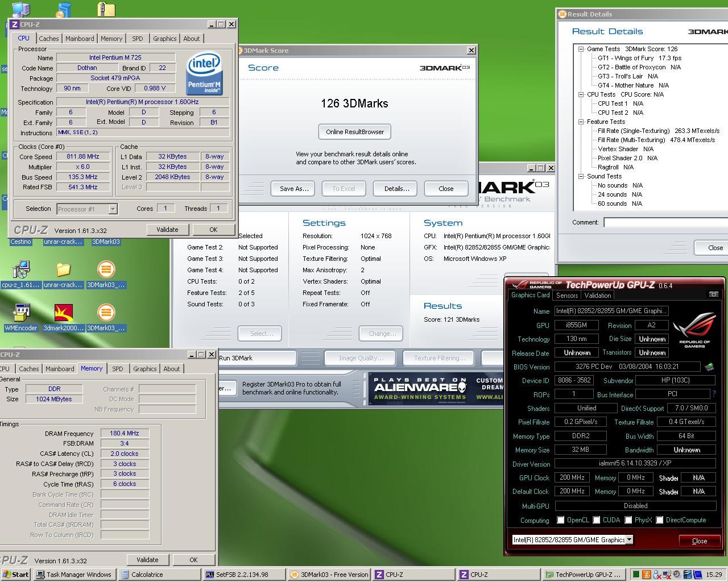Click the Change... settings button

[x=382, y=334]
